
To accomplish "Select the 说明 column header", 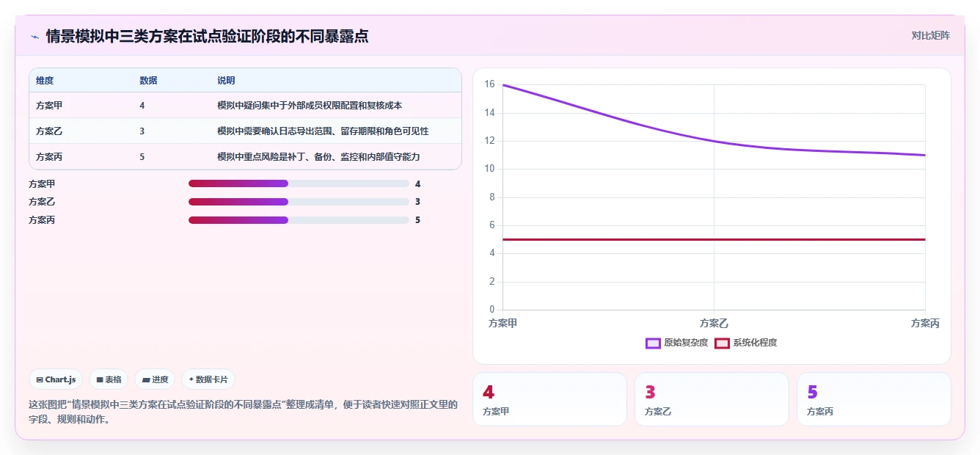I will (x=226, y=80).
